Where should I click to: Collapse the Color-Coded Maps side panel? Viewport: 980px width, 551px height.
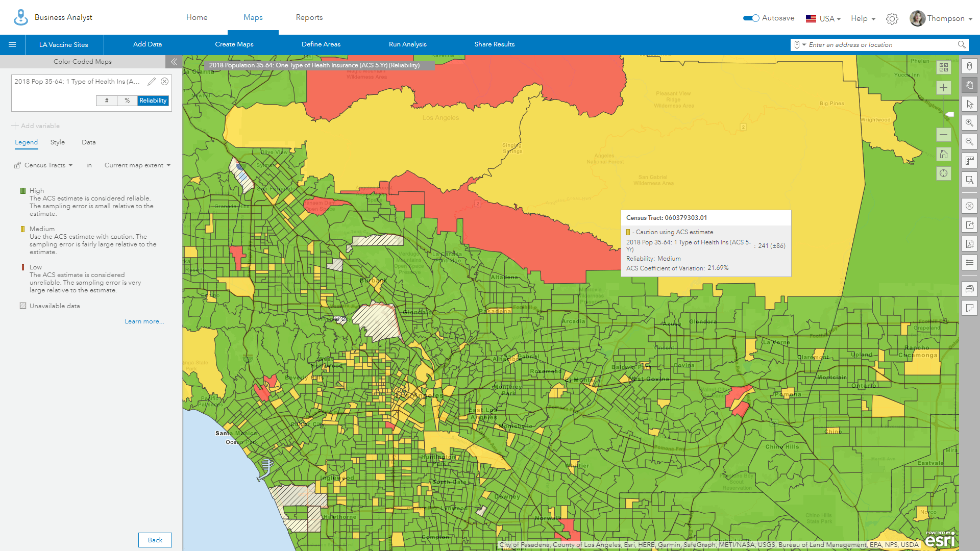click(174, 62)
